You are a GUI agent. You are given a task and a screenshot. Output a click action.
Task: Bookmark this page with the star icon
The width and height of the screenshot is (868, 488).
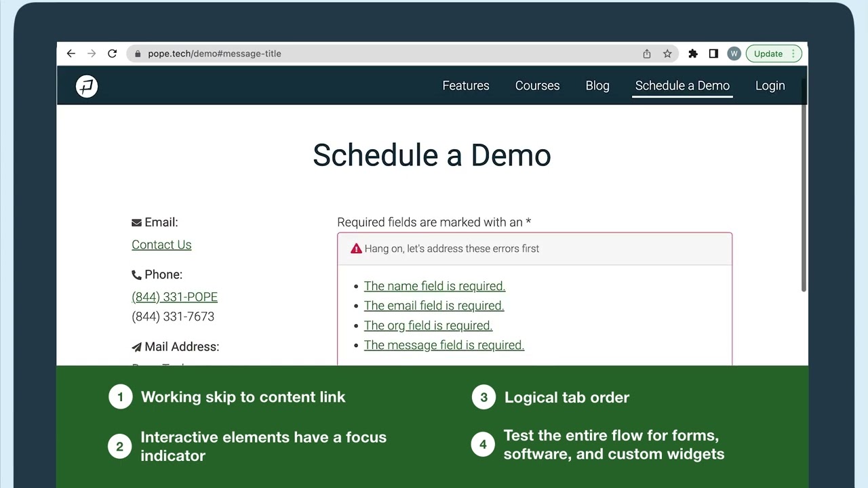coord(667,54)
